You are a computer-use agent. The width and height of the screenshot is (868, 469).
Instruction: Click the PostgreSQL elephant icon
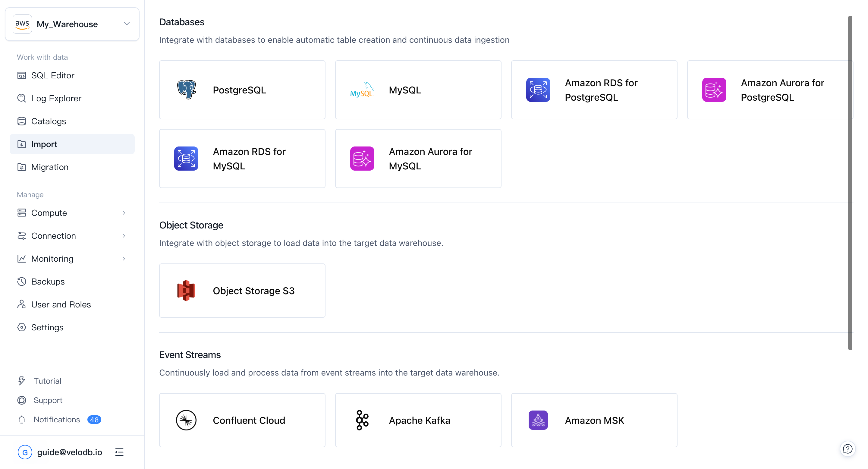(x=186, y=90)
